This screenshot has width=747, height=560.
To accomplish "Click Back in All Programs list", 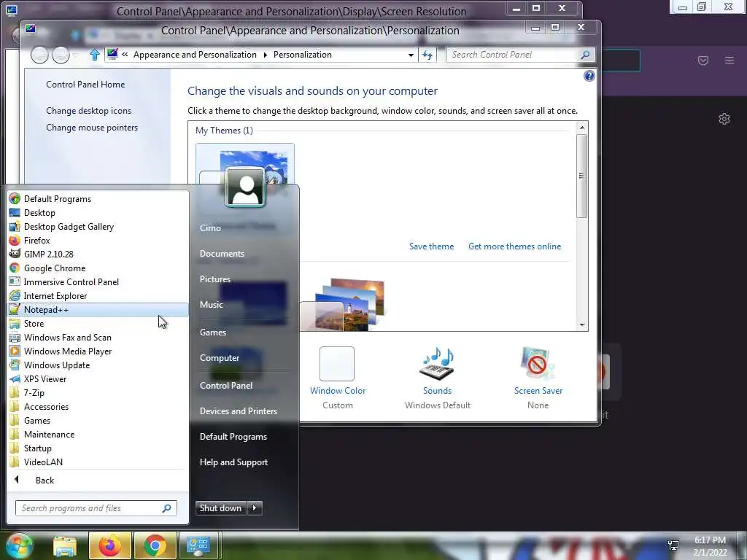I will (44, 480).
